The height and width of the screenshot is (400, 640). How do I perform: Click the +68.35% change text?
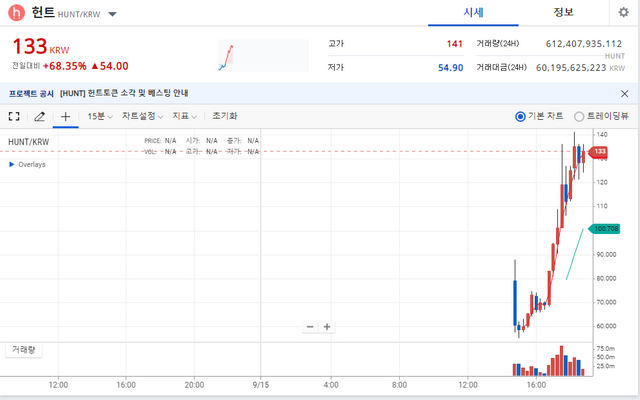tap(64, 66)
